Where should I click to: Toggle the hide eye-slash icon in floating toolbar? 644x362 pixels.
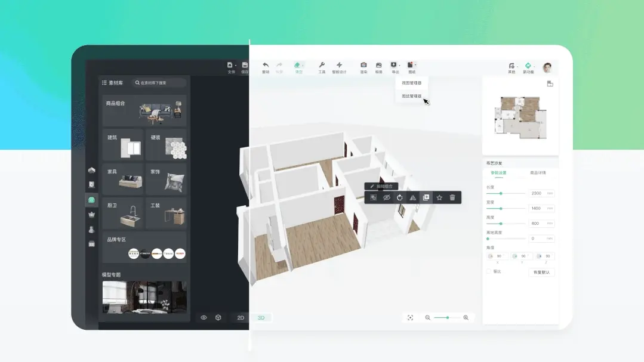coord(387,197)
